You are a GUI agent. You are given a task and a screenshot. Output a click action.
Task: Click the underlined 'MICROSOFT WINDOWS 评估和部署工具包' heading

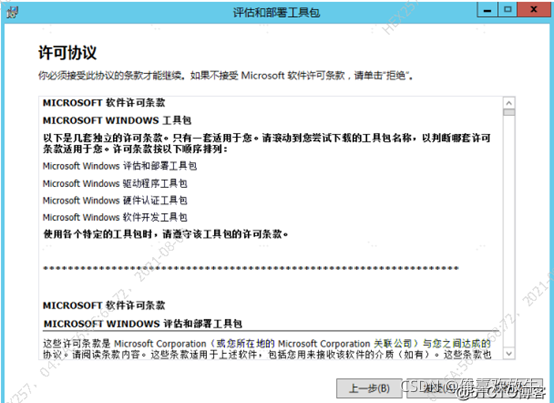click(143, 324)
